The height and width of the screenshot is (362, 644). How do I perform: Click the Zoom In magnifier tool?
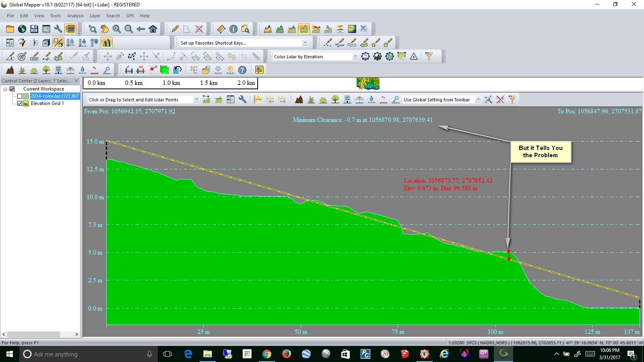(117, 29)
